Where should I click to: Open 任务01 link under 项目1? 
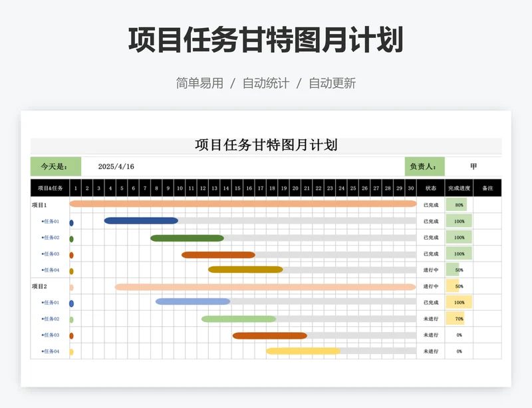tap(51, 221)
